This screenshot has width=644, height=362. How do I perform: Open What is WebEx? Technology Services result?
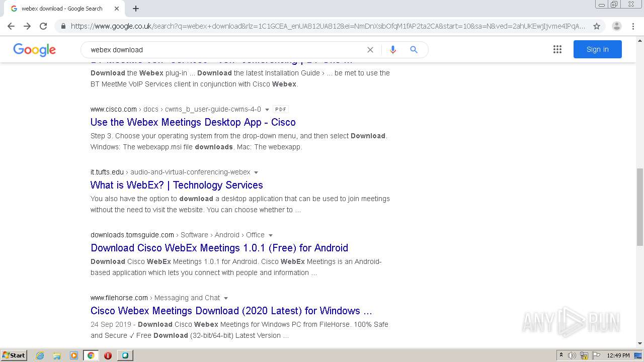177,185
